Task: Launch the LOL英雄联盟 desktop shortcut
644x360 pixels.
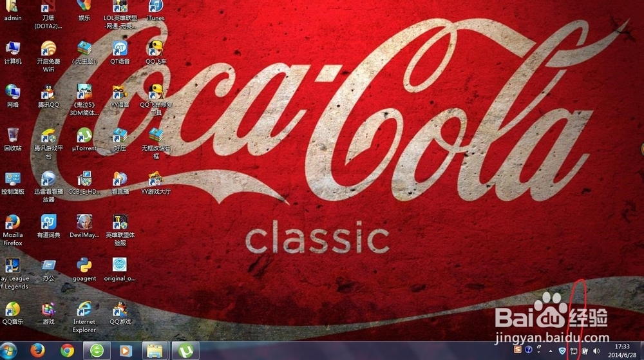Action: [120, 14]
